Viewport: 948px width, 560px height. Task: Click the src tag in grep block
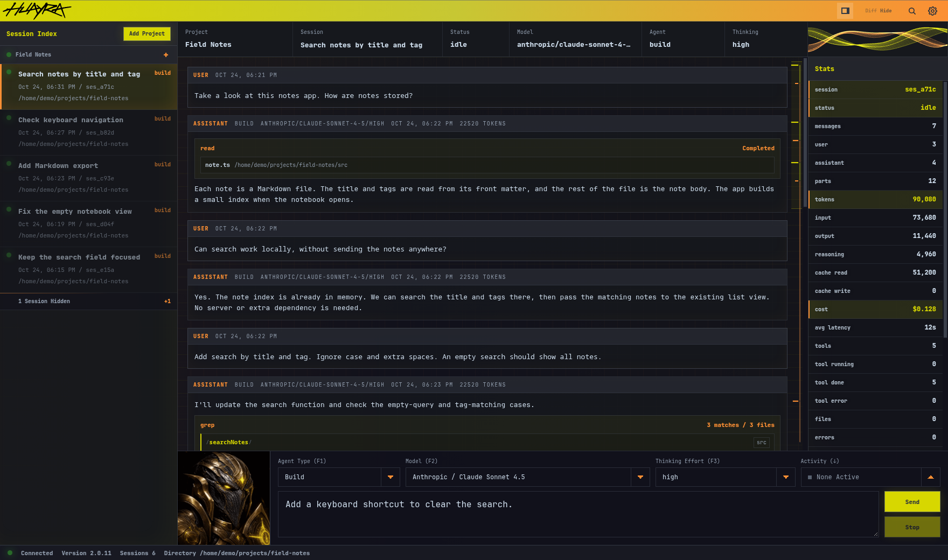(x=762, y=443)
